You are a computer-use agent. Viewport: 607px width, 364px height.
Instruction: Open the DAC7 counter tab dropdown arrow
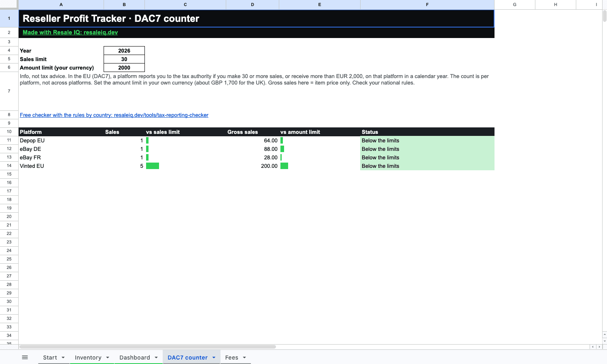[x=214, y=358]
